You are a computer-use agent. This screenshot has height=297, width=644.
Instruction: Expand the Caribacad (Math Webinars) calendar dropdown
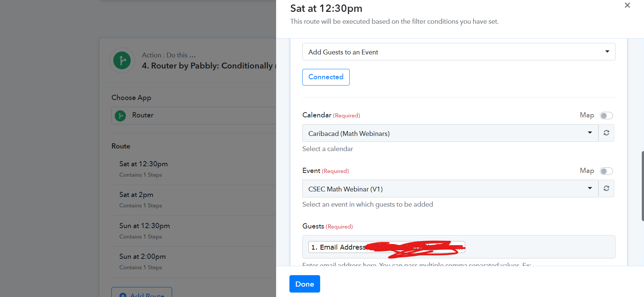pos(450,133)
